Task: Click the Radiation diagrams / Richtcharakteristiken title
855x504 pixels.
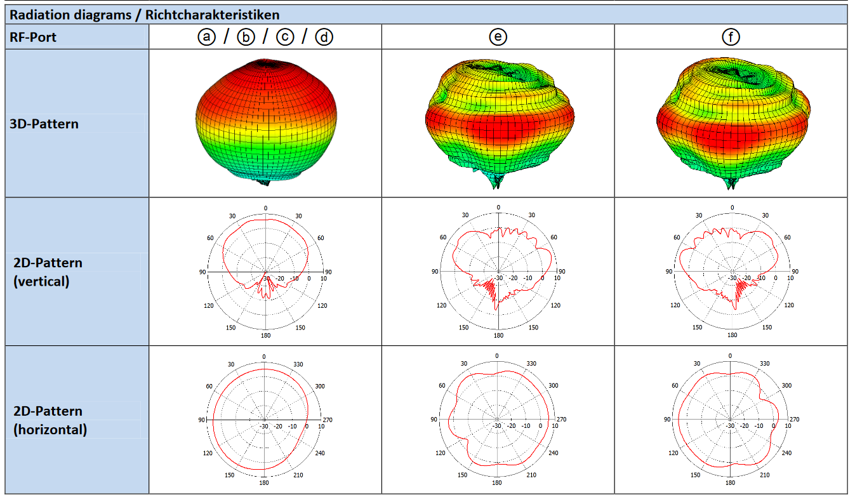Action: point(144,15)
